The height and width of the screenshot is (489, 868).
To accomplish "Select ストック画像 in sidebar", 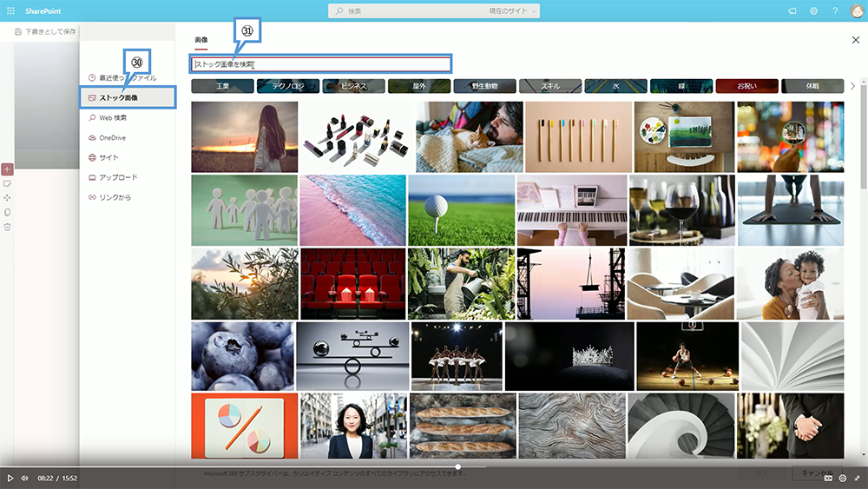I will click(128, 97).
